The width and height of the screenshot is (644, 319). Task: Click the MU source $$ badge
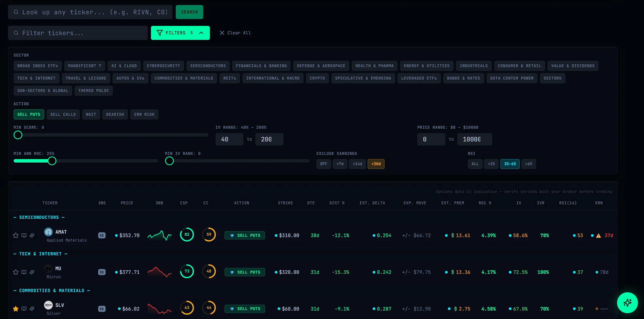tap(102, 272)
